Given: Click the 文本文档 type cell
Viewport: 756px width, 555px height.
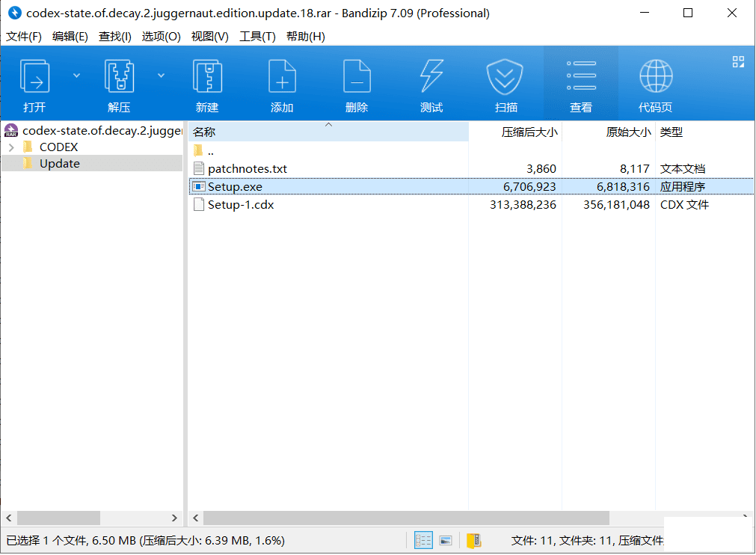Looking at the screenshot, I should pyautogui.click(x=682, y=169).
